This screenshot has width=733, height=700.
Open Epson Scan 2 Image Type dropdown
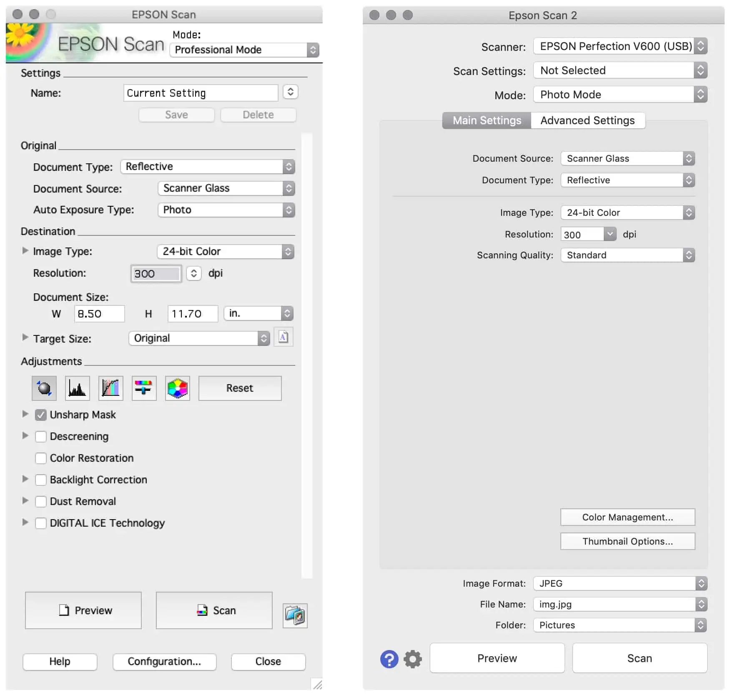tap(628, 213)
